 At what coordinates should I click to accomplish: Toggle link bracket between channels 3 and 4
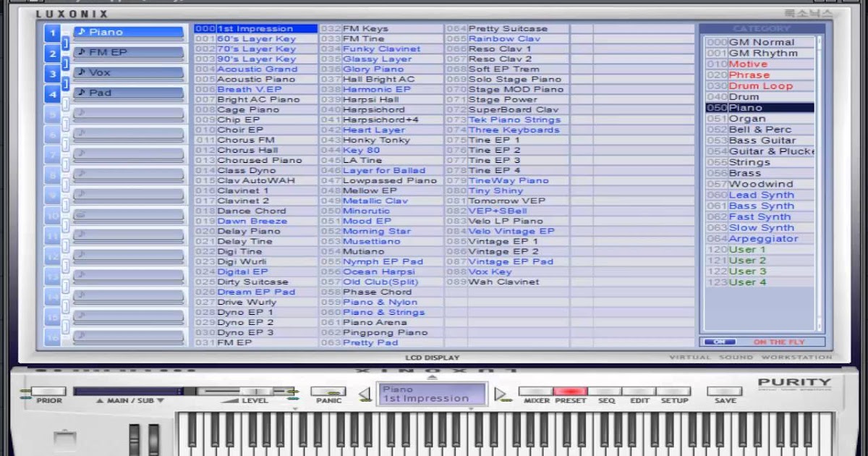(65, 84)
